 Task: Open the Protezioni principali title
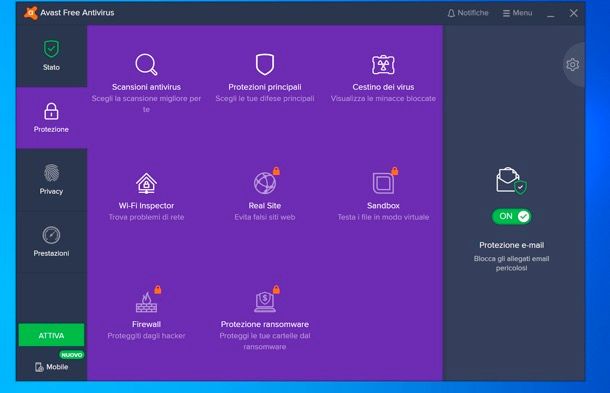(265, 87)
